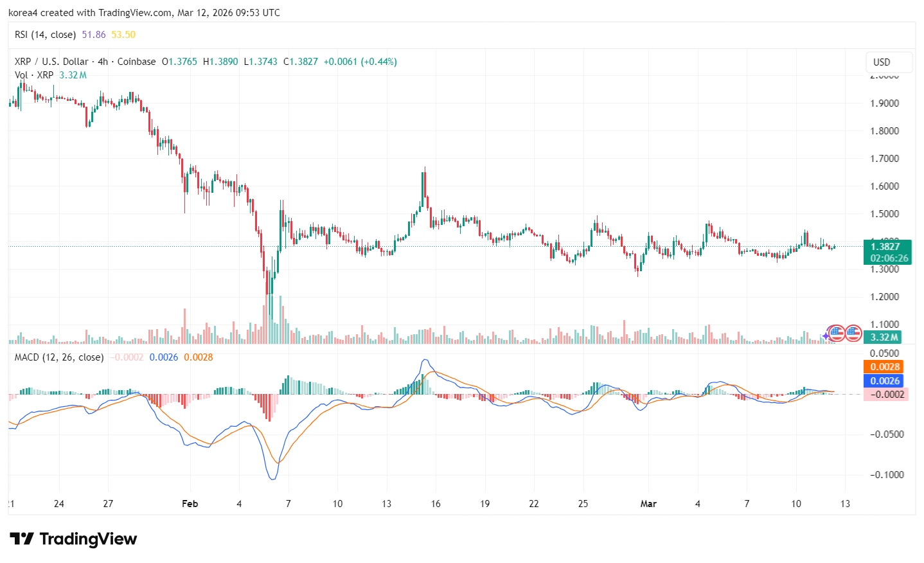Click the left US flag event icon

point(836,333)
